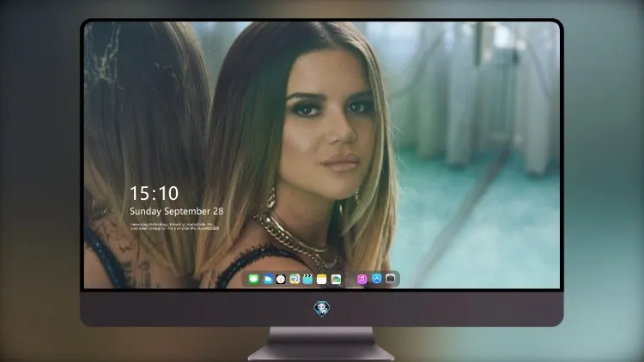This screenshot has width=644, height=362.
Task: Open the clapperboard video app in dock
Action: [307, 280]
